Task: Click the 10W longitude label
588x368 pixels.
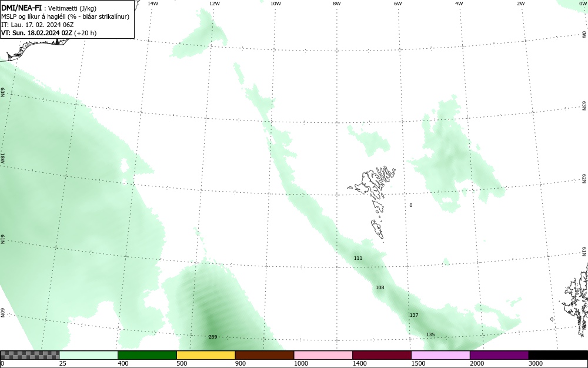Action: [x=276, y=4]
